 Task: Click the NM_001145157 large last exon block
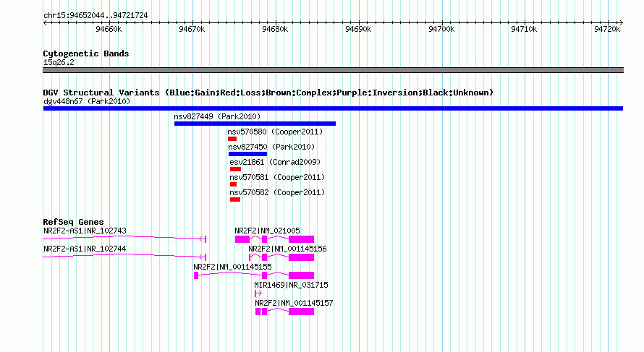point(302,312)
